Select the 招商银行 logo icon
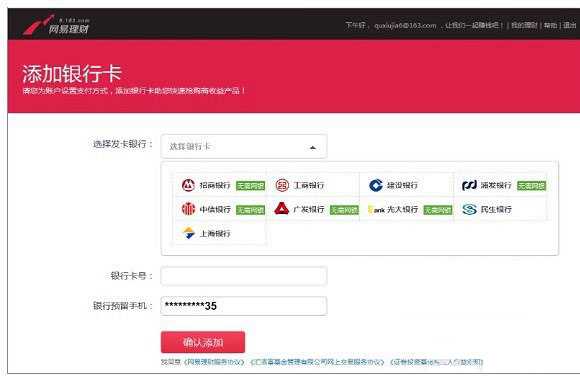Image resolution: width=580 pixels, height=380 pixels. click(188, 185)
